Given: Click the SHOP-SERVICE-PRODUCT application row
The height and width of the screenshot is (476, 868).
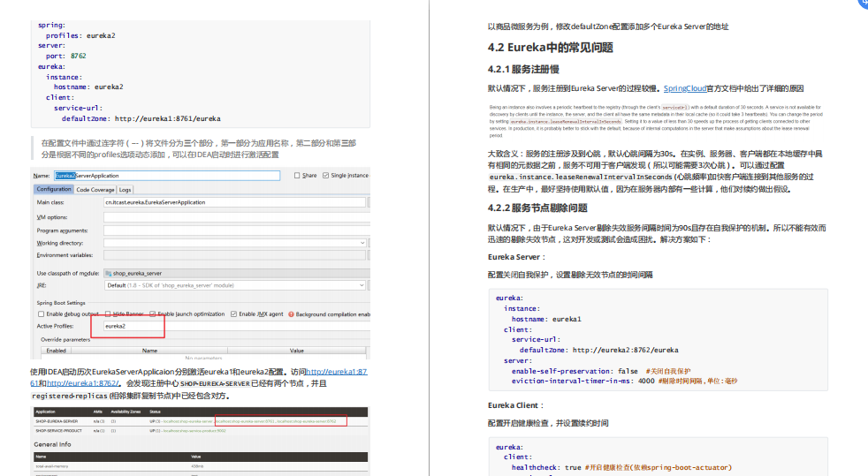Looking at the screenshot, I should (201, 431).
